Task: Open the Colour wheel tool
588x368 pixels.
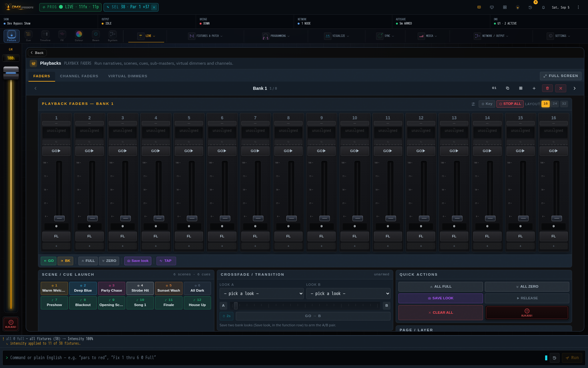Action: pyautogui.click(x=79, y=36)
